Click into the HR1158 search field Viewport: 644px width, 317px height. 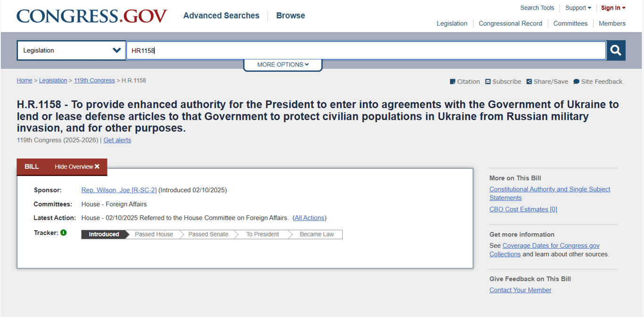(366, 50)
